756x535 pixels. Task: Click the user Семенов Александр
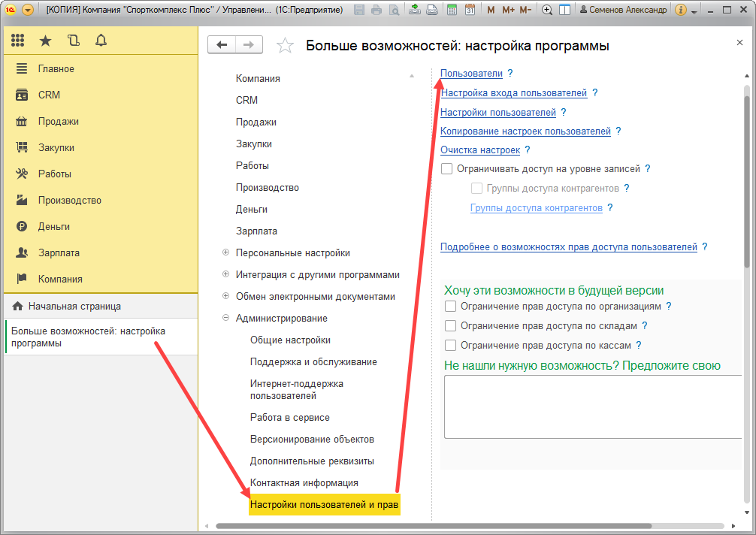point(624,10)
